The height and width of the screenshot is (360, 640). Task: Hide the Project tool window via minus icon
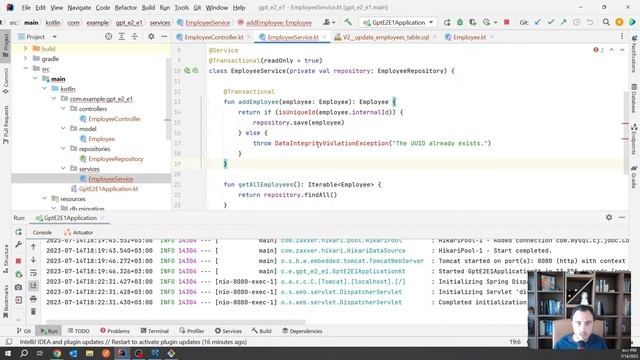[x=164, y=37]
